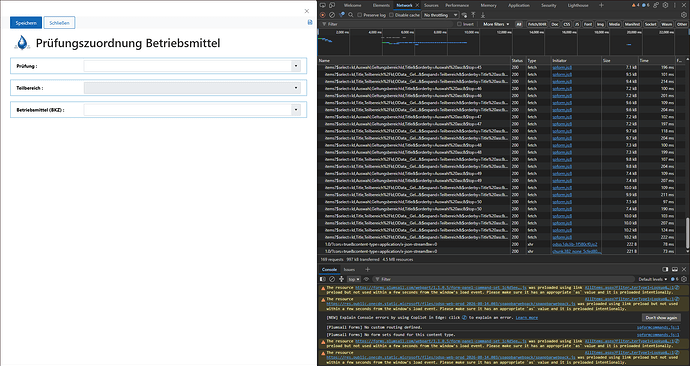Open Network panel settings gear
Image resolution: width=690 pixels, height=366 pixels.
pyautogui.click(x=684, y=15)
